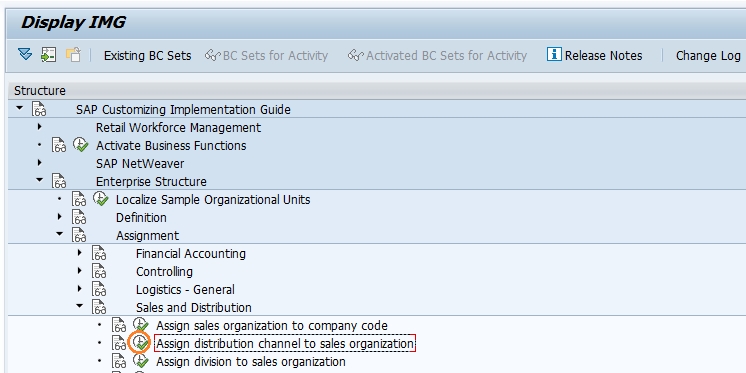Expand the Logistics - General node
Screen dimensions: 746x373
(x=79, y=289)
